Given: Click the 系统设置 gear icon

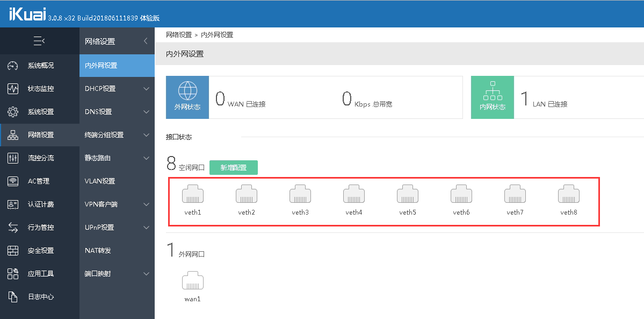Looking at the screenshot, I should (x=13, y=111).
